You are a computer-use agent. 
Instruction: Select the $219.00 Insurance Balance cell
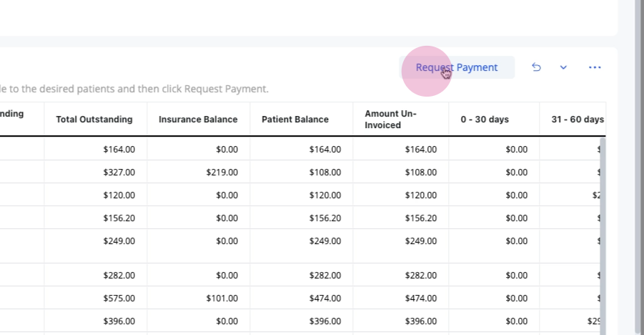pos(199,172)
